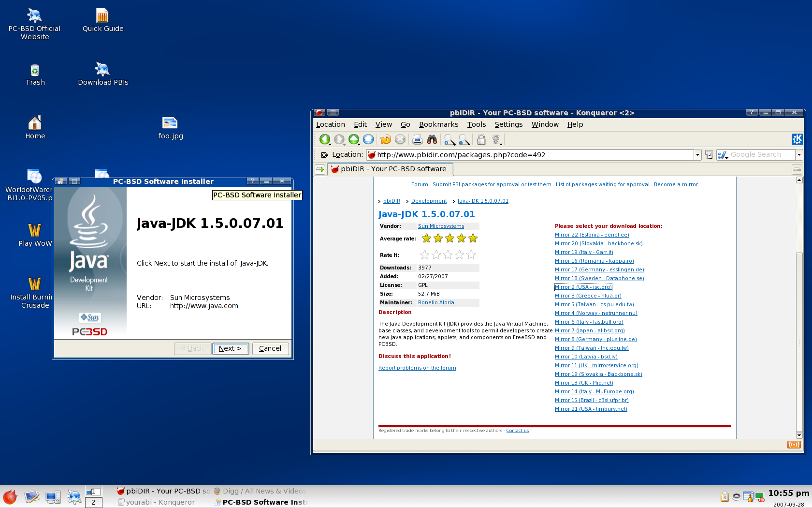Click the Mirror 22 (Estonia - eenet.ee) link
The image size is (812, 508).
click(x=592, y=235)
